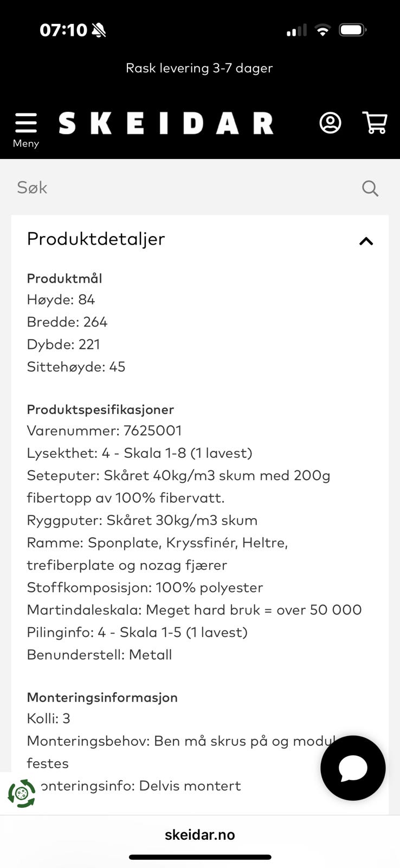Tap the SKEIDAR logo to go home

166,123
